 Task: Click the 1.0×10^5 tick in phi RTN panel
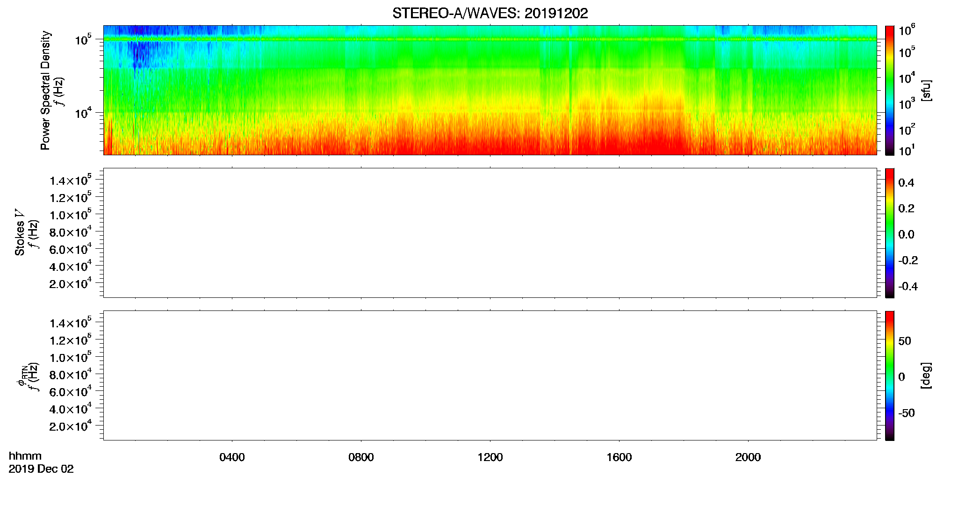70,357
